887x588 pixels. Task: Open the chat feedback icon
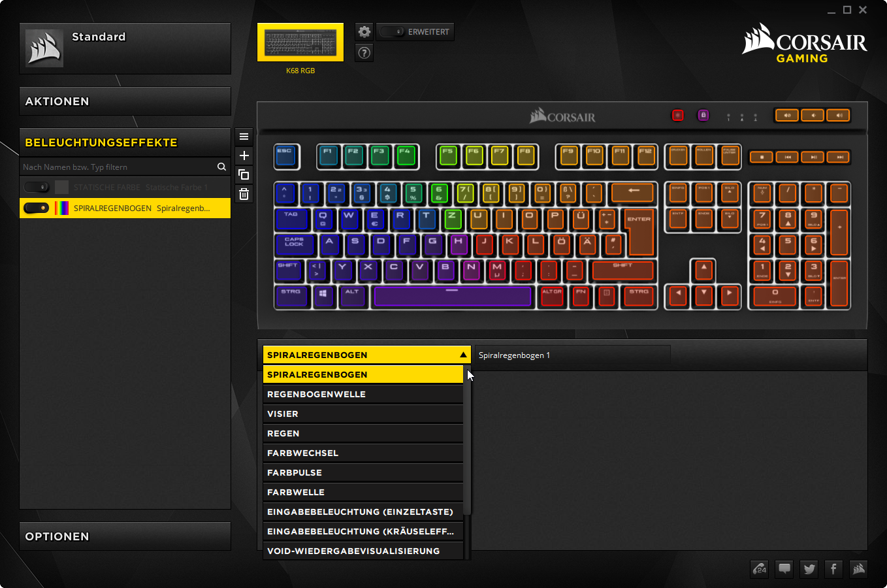coord(784,569)
